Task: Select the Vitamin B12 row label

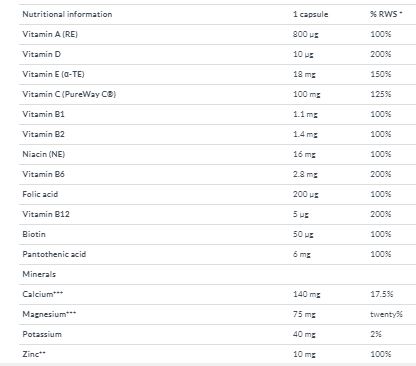Action: pyautogui.click(x=46, y=214)
